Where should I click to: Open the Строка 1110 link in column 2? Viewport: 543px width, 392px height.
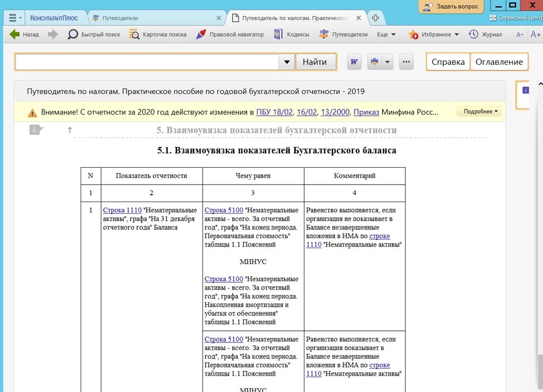122,210
